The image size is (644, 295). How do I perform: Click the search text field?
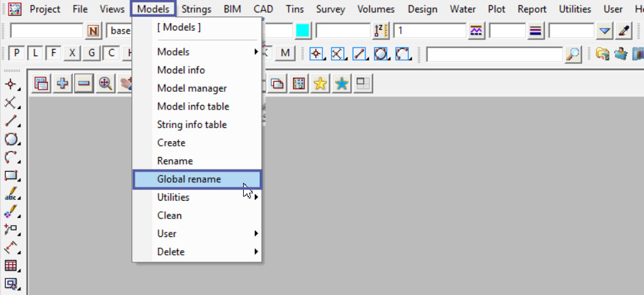click(495, 54)
